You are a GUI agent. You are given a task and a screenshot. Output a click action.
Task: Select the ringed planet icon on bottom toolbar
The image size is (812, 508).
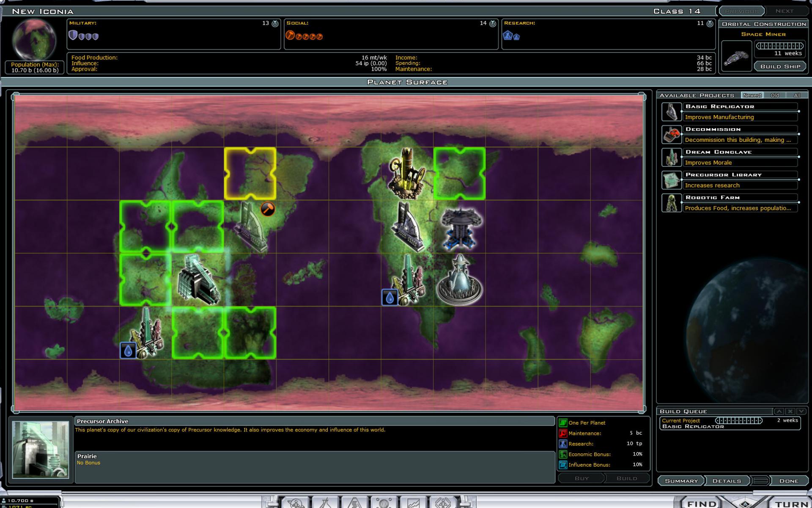(x=296, y=504)
